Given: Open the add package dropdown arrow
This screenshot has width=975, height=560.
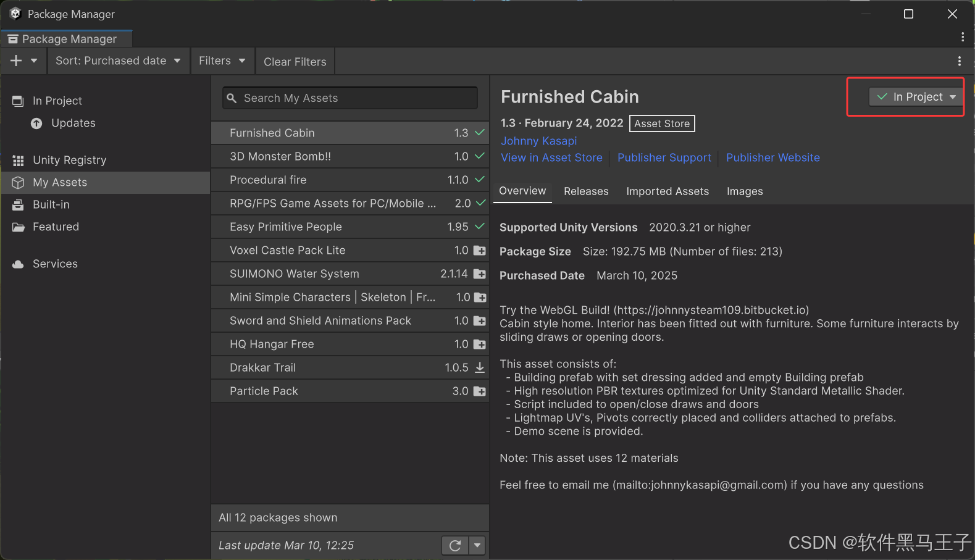Looking at the screenshot, I should point(34,61).
